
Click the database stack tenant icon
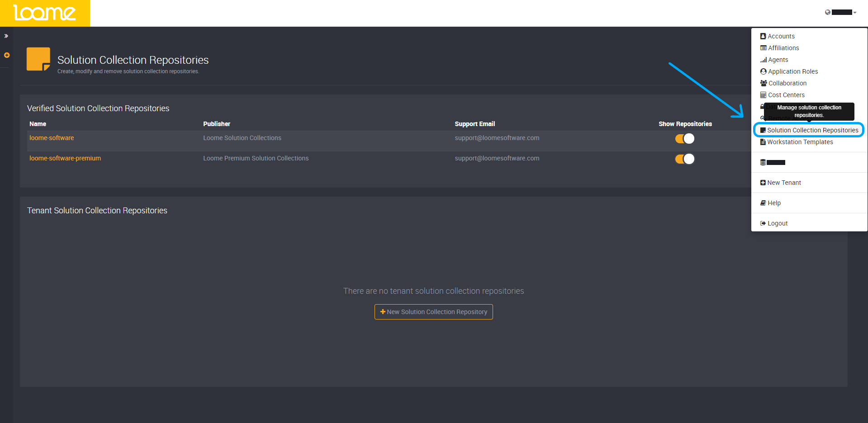click(x=763, y=162)
